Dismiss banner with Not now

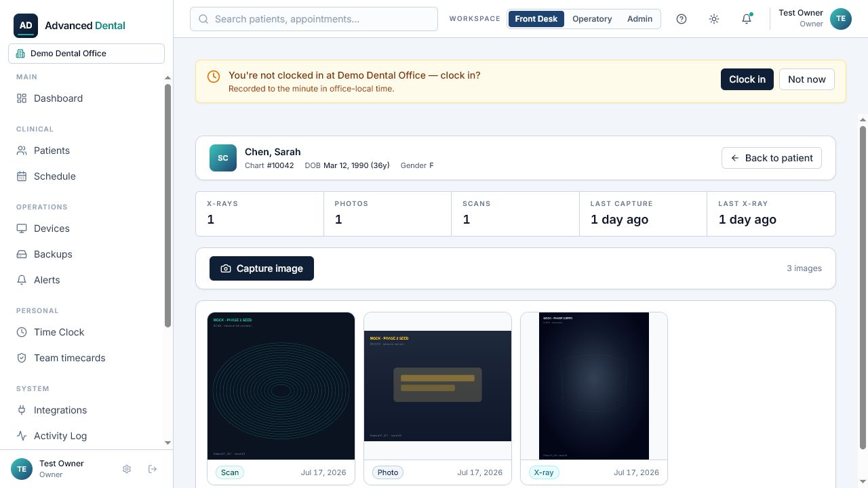(807, 79)
